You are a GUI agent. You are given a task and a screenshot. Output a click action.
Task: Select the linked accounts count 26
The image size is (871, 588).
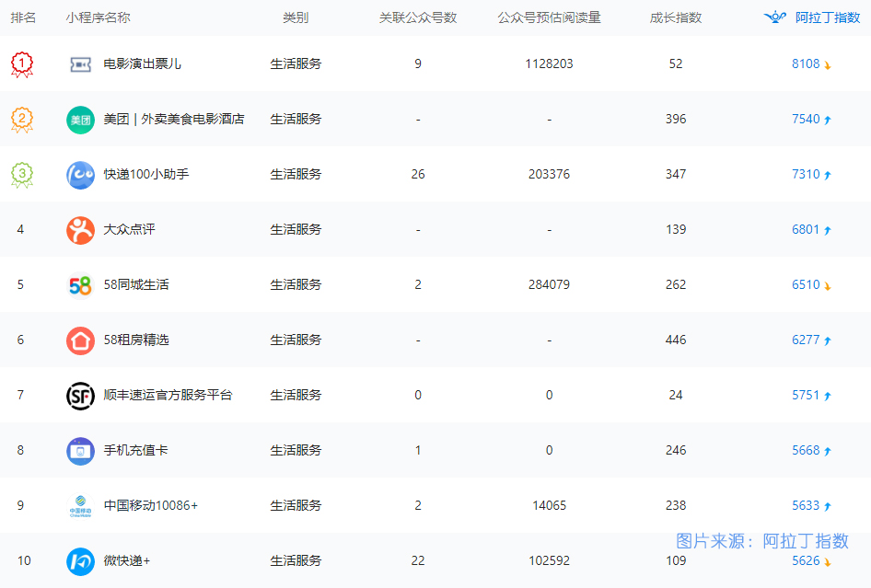point(418,174)
